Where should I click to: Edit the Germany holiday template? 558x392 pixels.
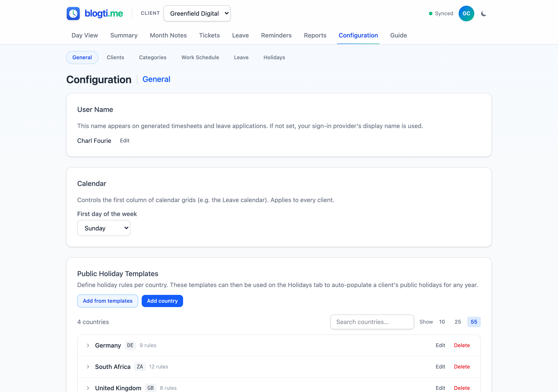click(x=440, y=345)
